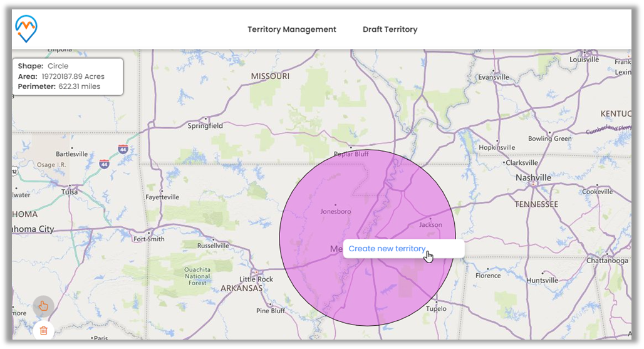Click the Jackson label inside the circle
Image resolution: width=644 pixels, height=349 pixels.
pyautogui.click(x=430, y=224)
